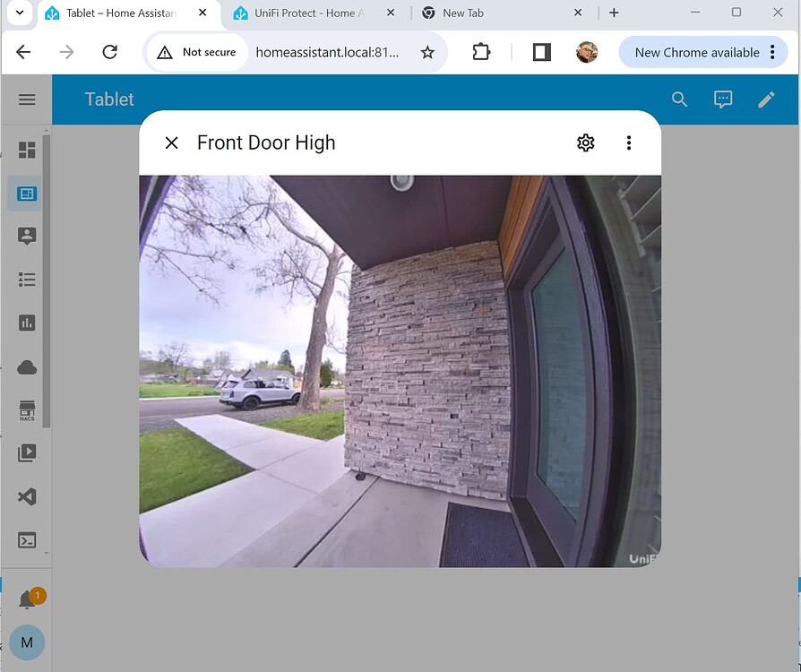The height and width of the screenshot is (672, 801).
Task: Open notifications from the sidebar bell
Action: 27,597
